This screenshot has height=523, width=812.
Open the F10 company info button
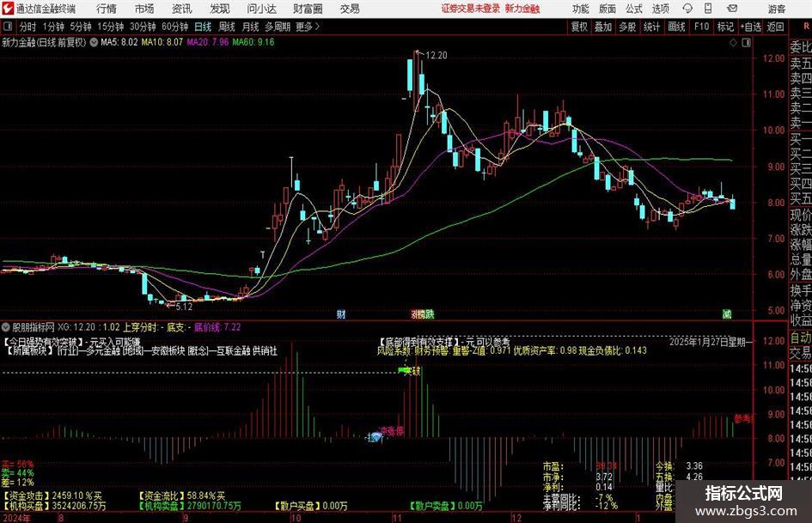(702, 27)
